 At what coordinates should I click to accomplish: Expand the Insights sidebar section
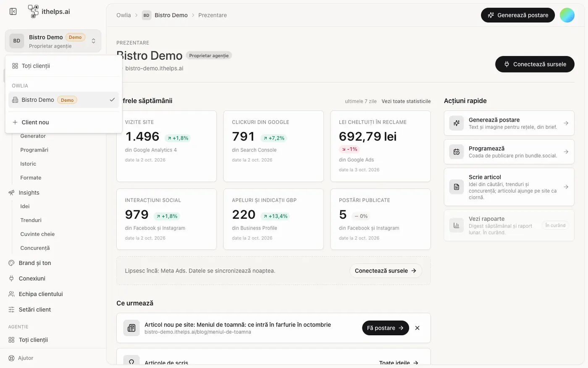click(x=29, y=193)
